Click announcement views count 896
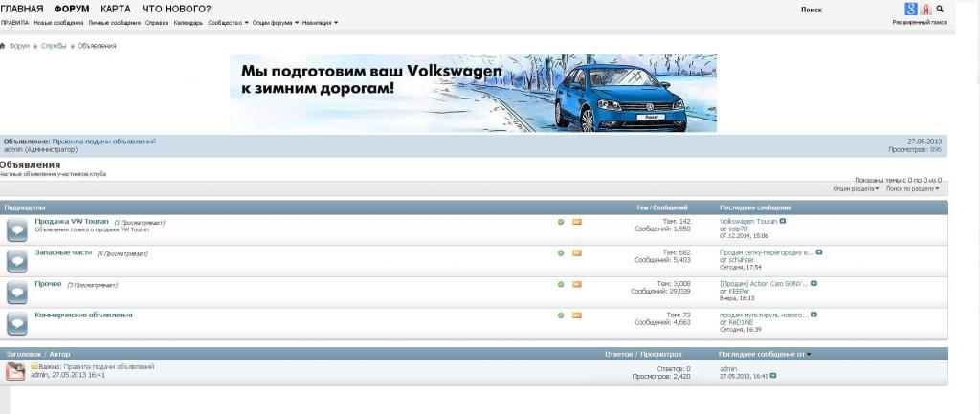The height and width of the screenshot is (414, 980). click(x=936, y=150)
